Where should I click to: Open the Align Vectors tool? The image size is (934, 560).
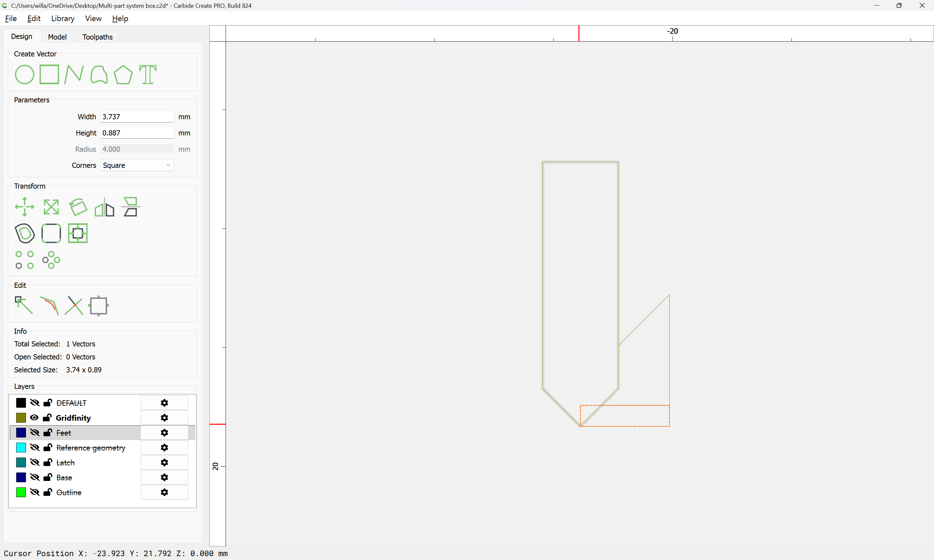point(78,233)
